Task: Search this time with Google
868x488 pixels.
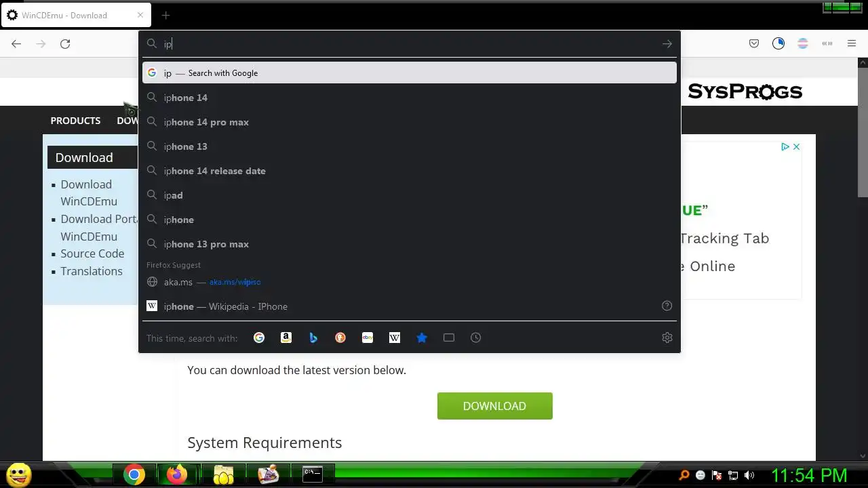Action: coord(259,338)
